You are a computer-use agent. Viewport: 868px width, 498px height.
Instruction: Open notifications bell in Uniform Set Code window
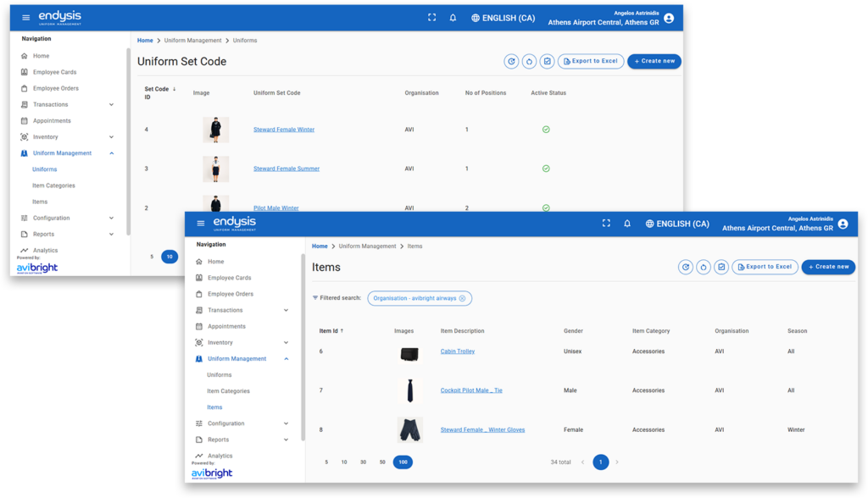click(453, 18)
